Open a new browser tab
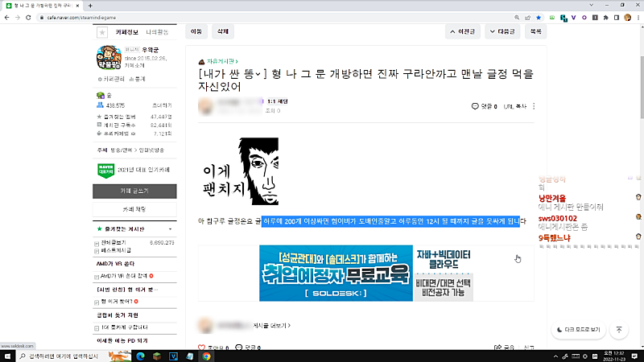 pos(90,6)
